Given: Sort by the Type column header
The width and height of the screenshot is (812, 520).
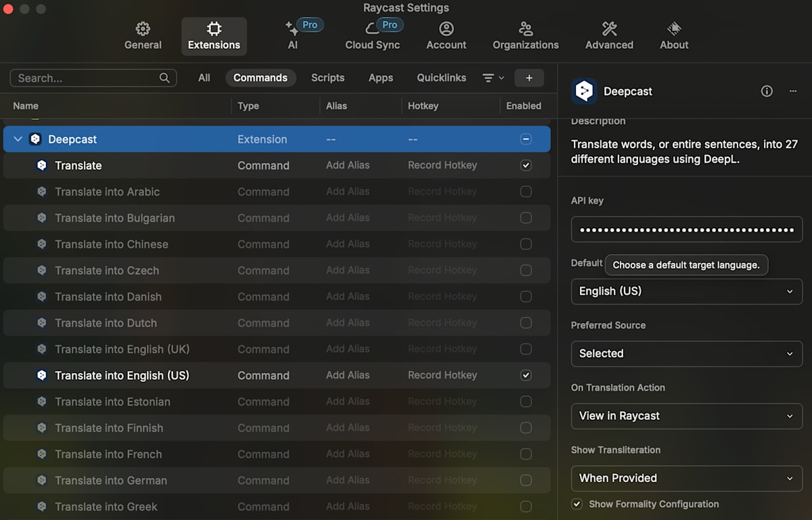Looking at the screenshot, I should tap(248, 106).
